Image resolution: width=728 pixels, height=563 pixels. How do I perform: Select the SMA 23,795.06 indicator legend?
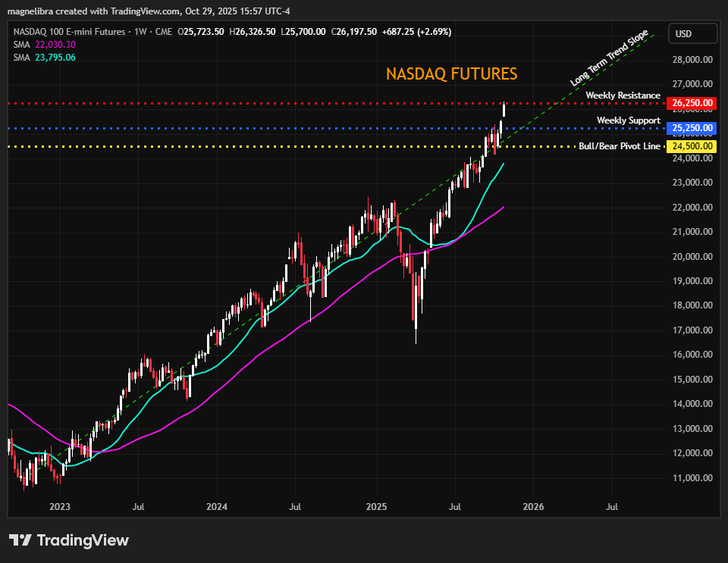pyautogui.click(x=45, y=58)
